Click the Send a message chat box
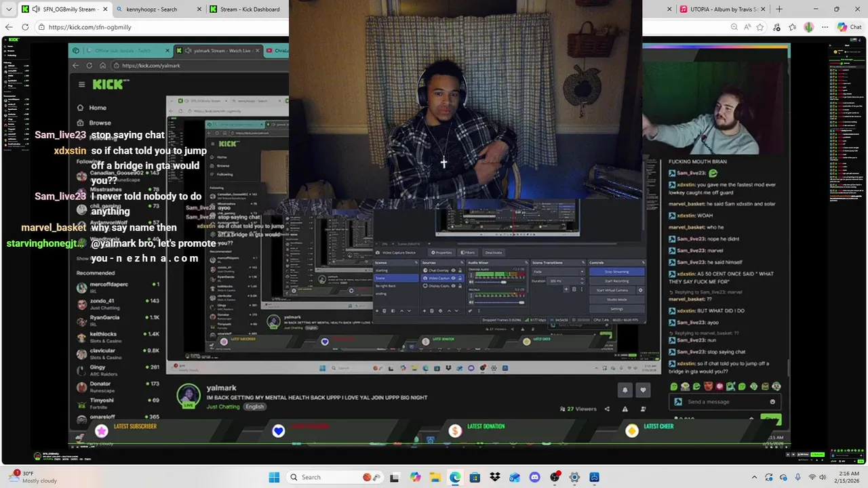Screen dimensions: 868x488 click(x=726, y=401)
